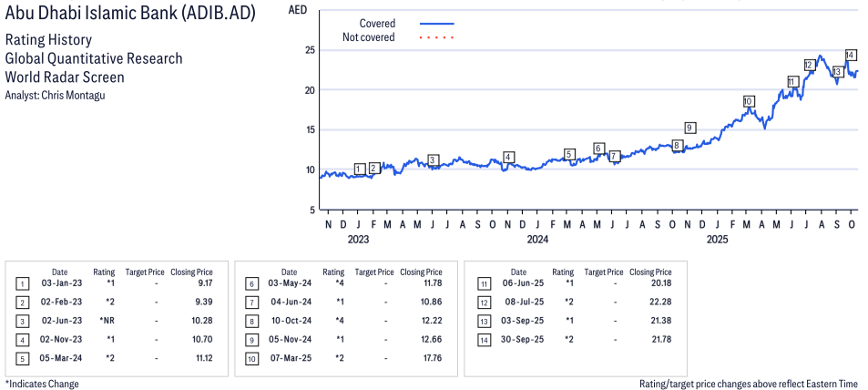
Task: Click the red dotted Not covered legend line
Action: 436,37
